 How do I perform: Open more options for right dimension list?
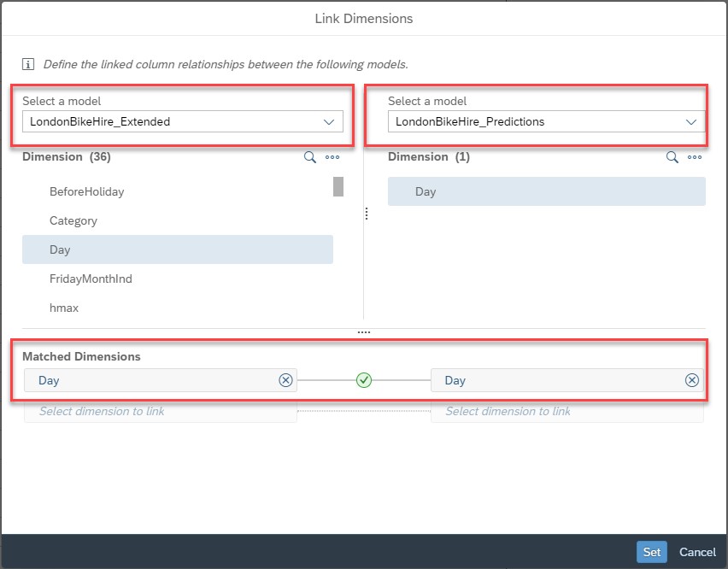point(695,157)
